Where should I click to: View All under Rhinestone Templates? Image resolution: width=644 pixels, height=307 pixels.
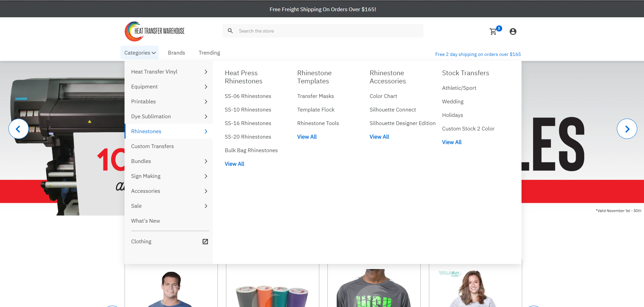[307, 137]
